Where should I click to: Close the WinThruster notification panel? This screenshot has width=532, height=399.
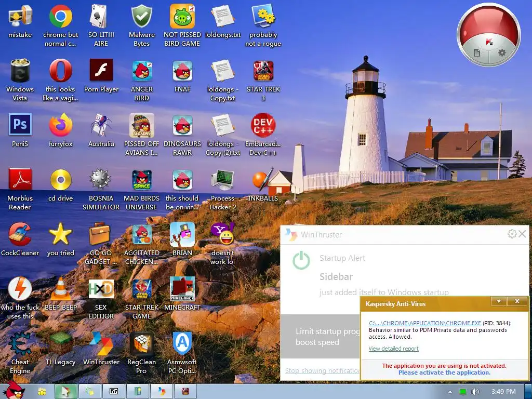coord(522,234)
